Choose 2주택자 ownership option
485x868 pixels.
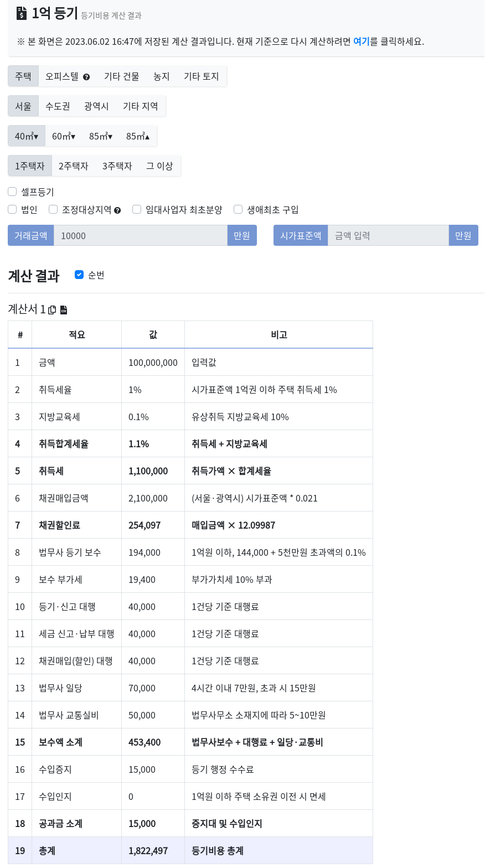coord(74,166)
